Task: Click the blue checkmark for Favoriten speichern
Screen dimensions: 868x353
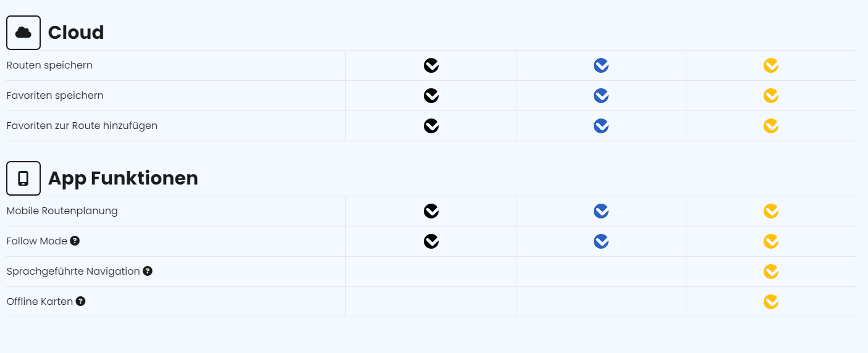Action: [601, 96]
